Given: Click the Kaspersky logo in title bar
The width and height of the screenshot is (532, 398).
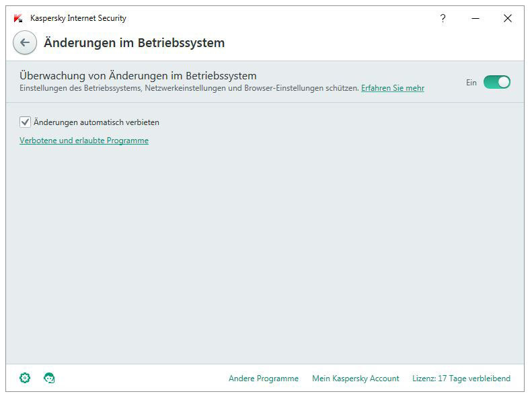Looking at the screenshot, I should coord(18,18).
